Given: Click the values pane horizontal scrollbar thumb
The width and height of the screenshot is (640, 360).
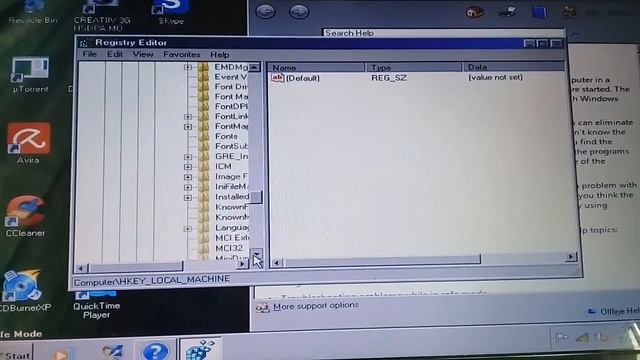Looking at the screenshot, I should tap(382, 260).
